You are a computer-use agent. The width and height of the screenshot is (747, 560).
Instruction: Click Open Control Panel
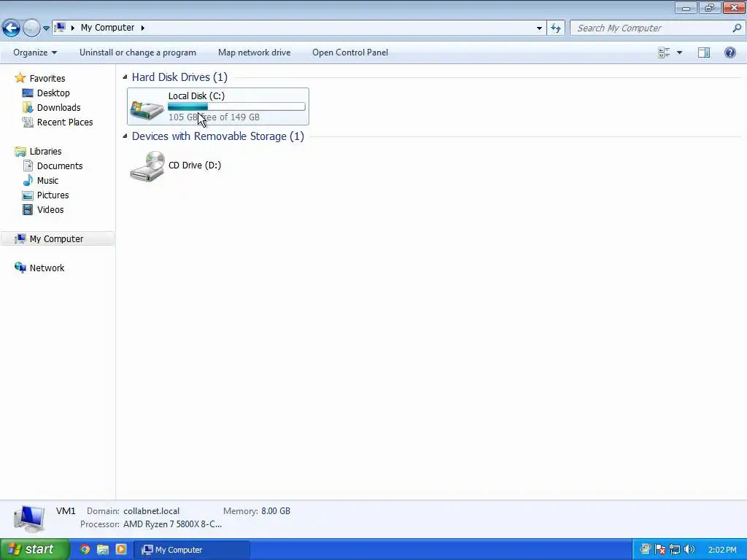[x=350, y=52]
